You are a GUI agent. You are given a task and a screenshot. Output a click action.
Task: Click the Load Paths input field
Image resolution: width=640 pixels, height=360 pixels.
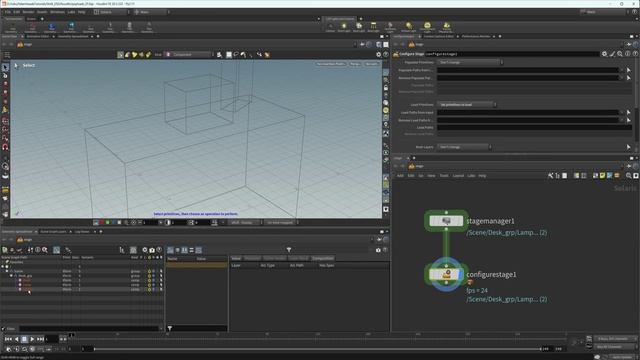[534, 128]
